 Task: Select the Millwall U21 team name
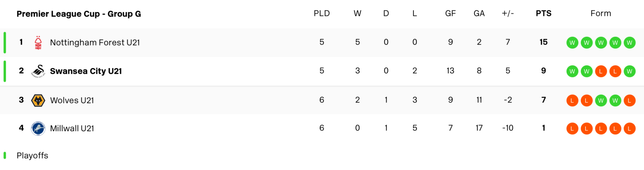pos(72,129)
